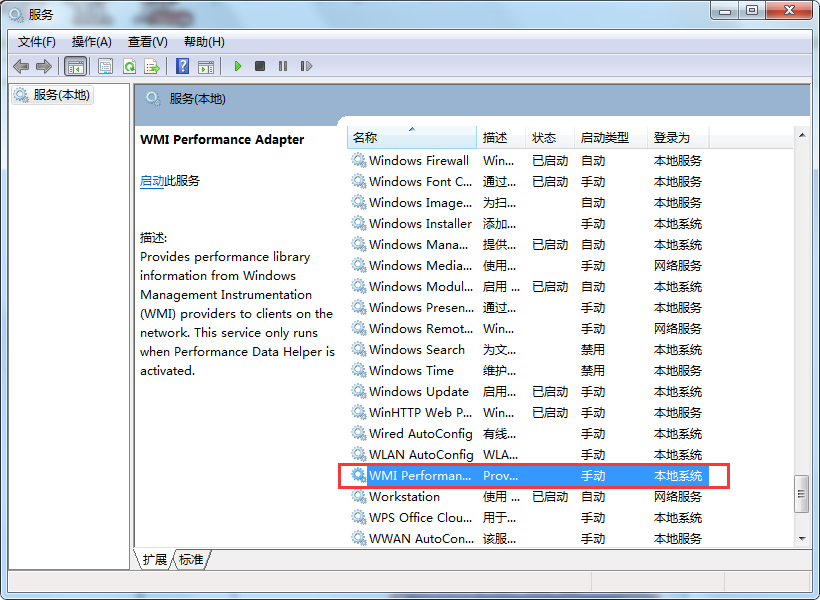Switch to the 扩展 tab
The width and height of the screenshot is (820, 600).
tap(154, 559)
